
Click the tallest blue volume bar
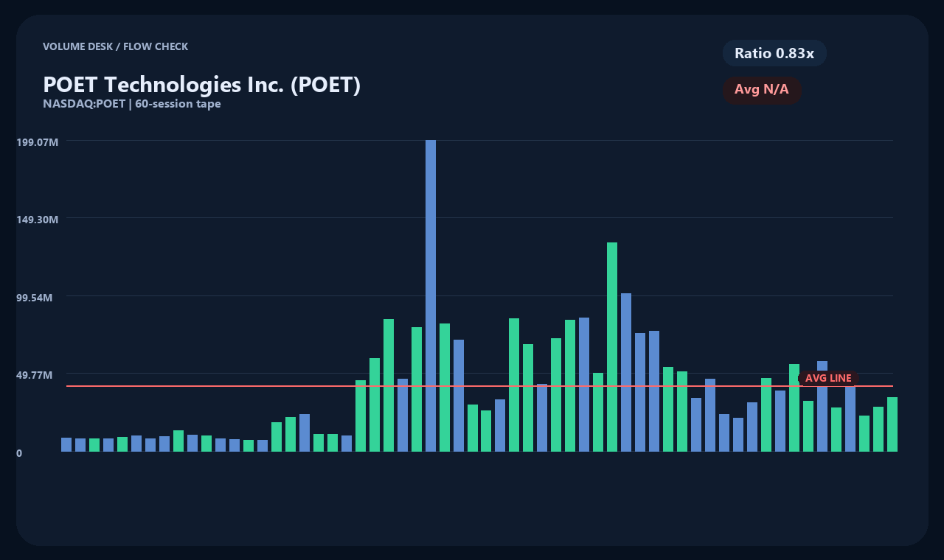click(x=431, y=295)
